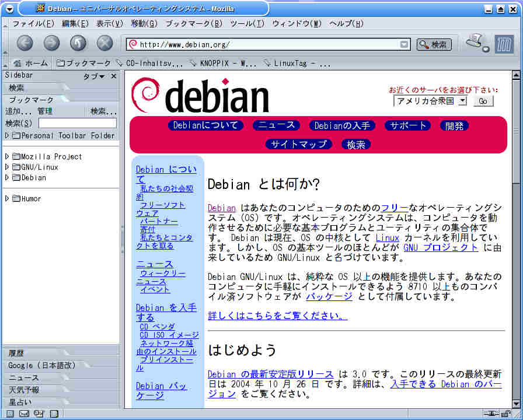523x420 pixels.
Task: Open the 天気予報 sidebar tab
Action: tap(36, 390)
